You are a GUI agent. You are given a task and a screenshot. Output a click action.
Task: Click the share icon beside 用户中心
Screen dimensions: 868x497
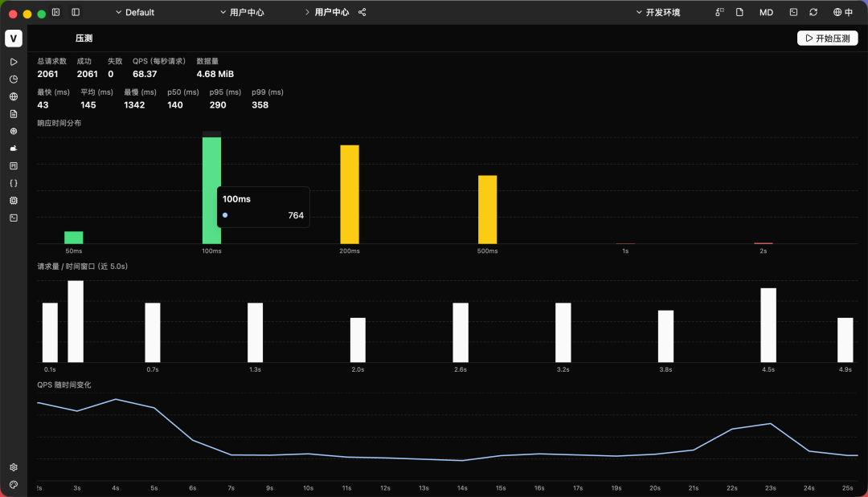point(362,12)
